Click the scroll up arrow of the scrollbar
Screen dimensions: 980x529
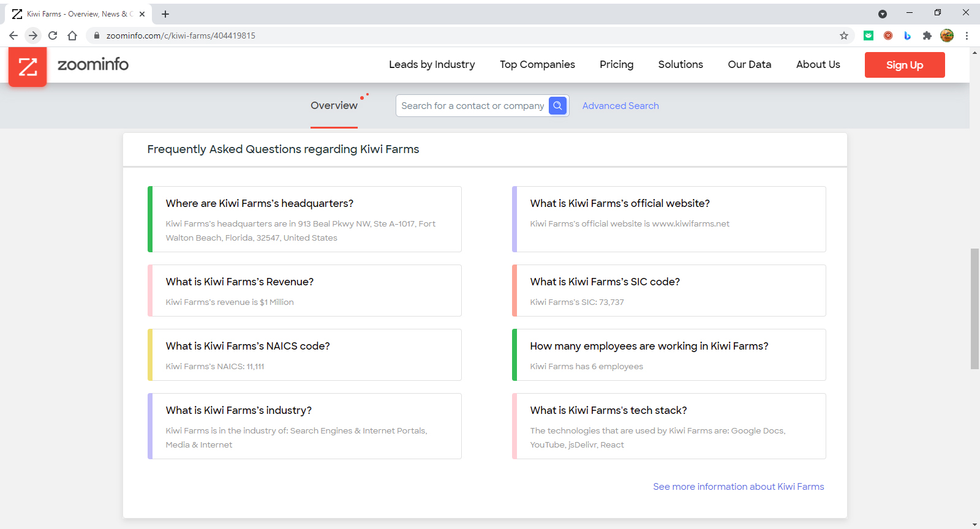pyautogui.click(x=974, y=52)
